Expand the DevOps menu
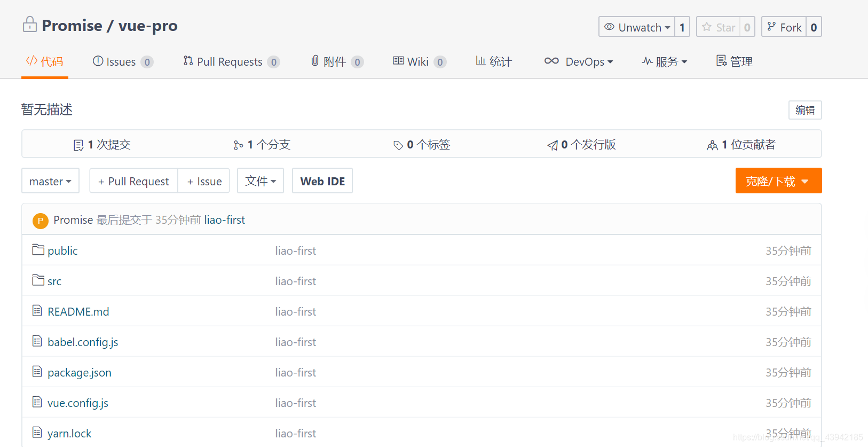Image resolution: width=868 pixels, height=447 pixels. pos(579,61)
